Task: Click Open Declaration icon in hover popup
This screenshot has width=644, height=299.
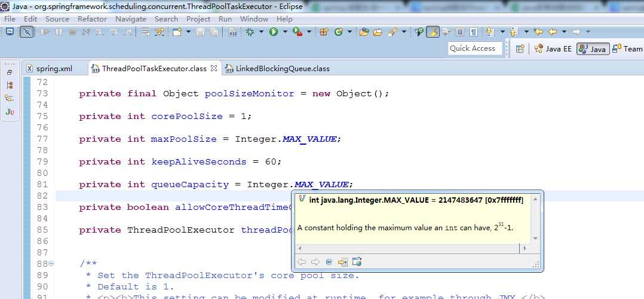Action: coord(342,261)
